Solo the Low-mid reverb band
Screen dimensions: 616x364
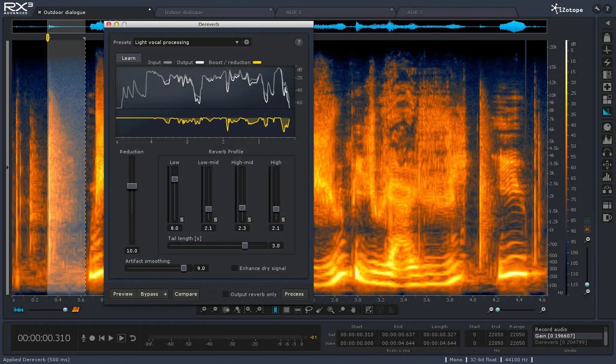click(x=215, y=220)
